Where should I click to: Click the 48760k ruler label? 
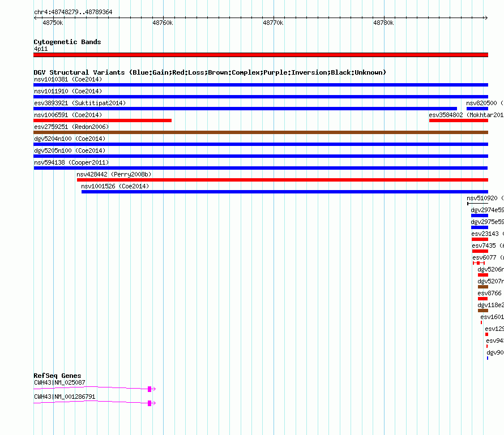[163, 23]
